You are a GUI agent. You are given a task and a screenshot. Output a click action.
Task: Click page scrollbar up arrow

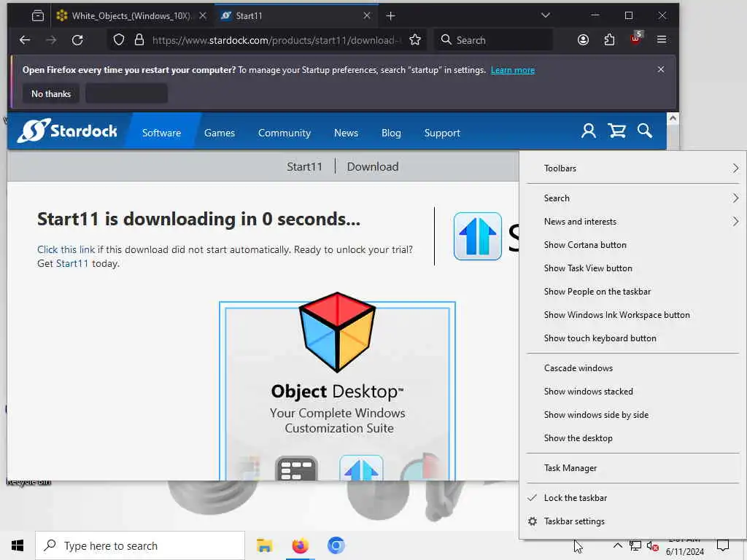(x=673, y=118)
